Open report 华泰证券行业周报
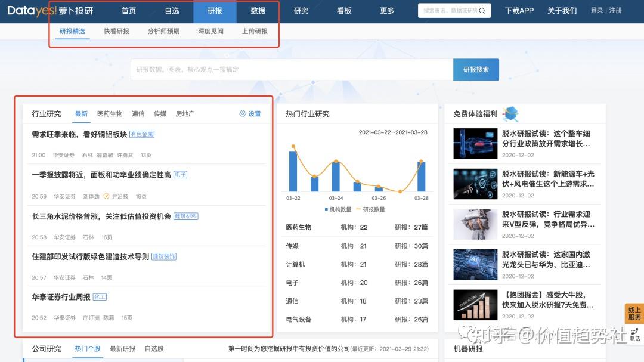Viewport: 644px width, 362px height. pos(61,297)
